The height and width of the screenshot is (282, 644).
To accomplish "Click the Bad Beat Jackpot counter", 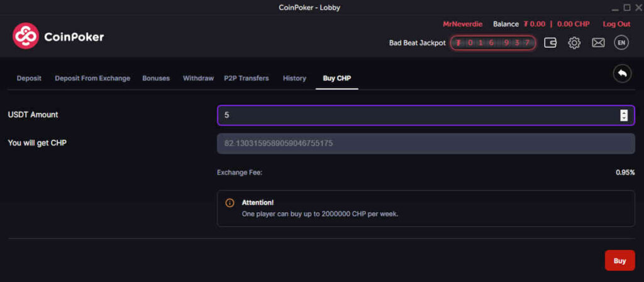I will pyautogui.click(x=493, y=43).
